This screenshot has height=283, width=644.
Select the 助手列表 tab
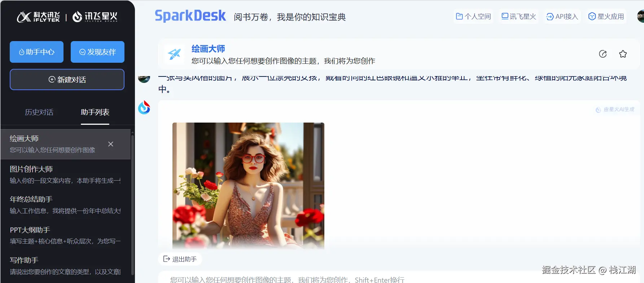coord(95,112)
